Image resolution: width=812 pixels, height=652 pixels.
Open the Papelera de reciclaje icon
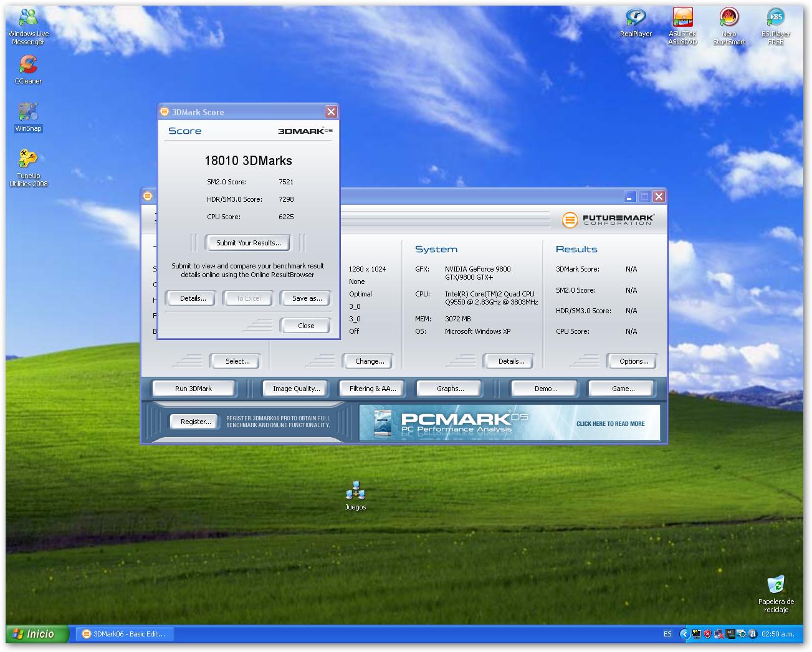[x=776, y=585]
